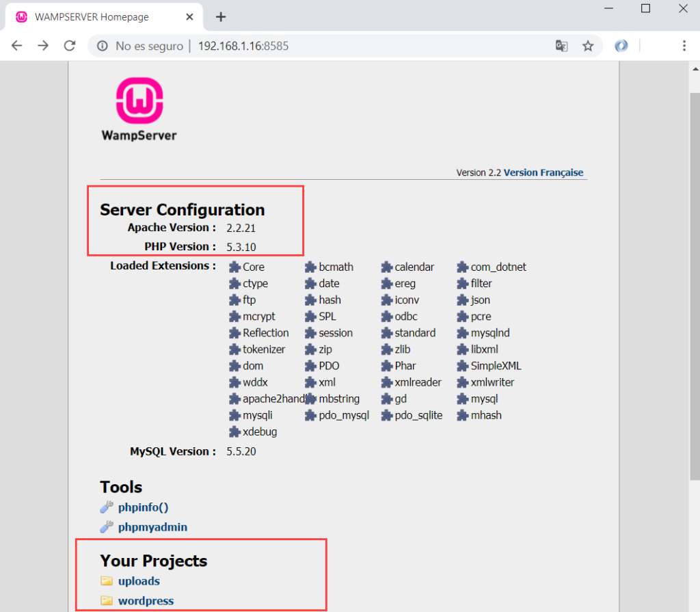Viewport: 700px width, 612px height.
Task: Click the puzzle icon next to Core
Action: tap(235, 267)
